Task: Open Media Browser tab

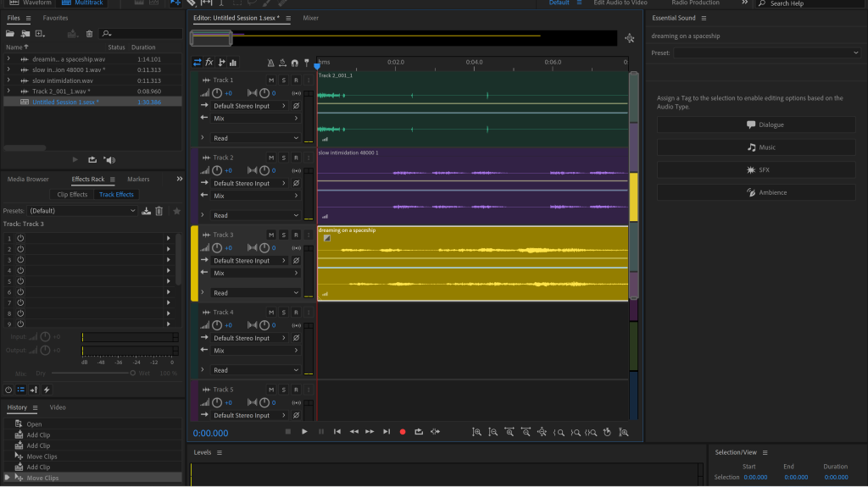Action: (x=28, y=180)
